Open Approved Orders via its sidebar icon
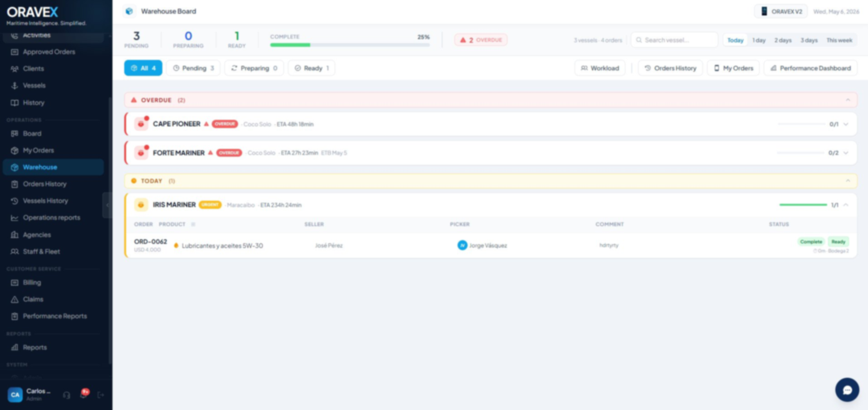868x410 pixels. pyautogui.click(x=15, y=52)
